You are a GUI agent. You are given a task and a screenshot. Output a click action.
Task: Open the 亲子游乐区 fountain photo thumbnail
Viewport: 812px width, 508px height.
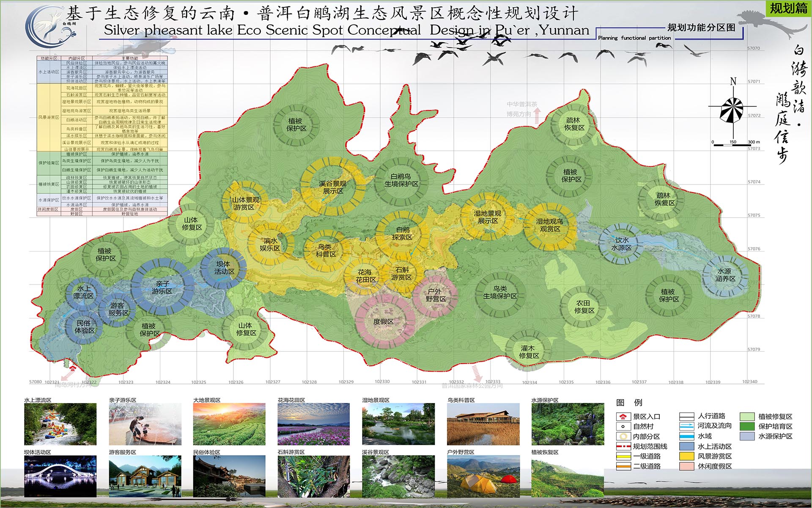pyautogui.click(x=145, y=424)
